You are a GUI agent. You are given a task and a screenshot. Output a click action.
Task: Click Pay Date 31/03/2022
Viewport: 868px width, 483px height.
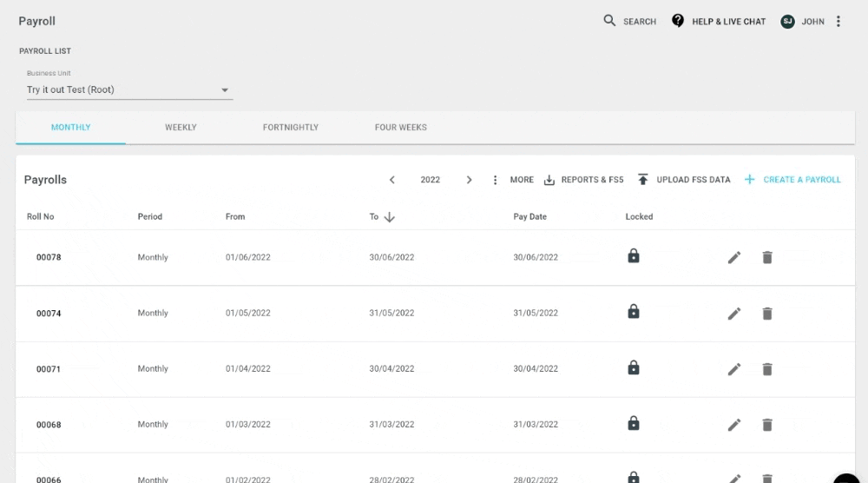[x=536, y=424]
